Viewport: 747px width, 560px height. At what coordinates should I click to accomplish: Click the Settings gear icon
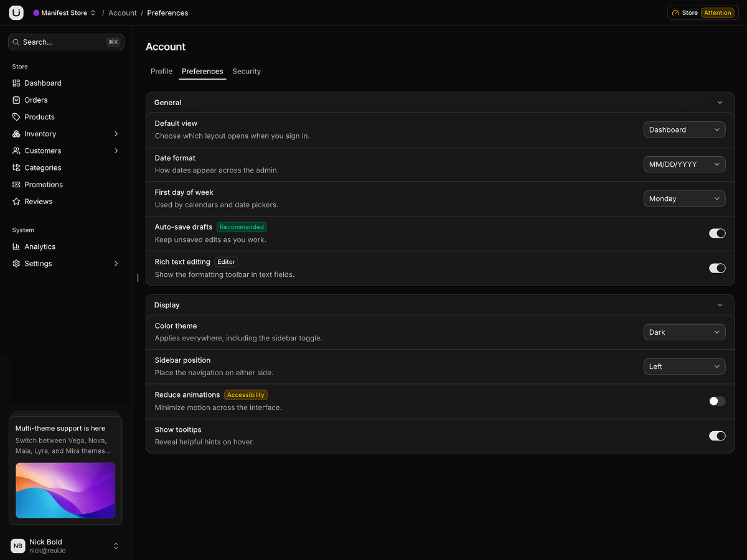click(x=16, y=263)
